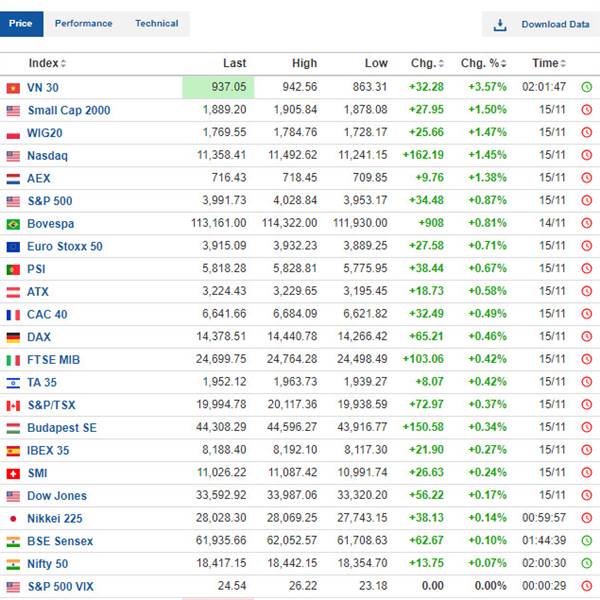The width and height of the screenshot is (600, 600).
Task: Click the Israel flag next to TA 35
Action: point(13,383)
